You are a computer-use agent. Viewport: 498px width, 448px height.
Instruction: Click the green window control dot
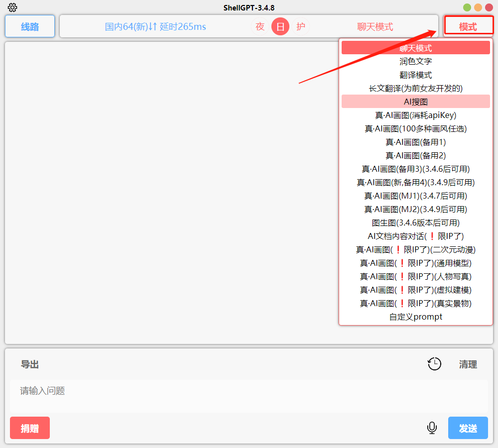467,7
